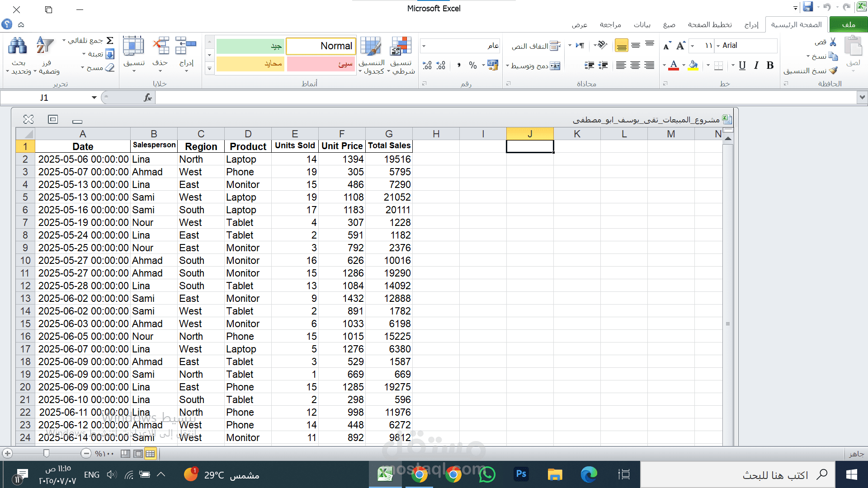Viewport: 868px width, 488px height.
Task: Click the Insert Function fx icon
Action: [x=148, y=98]
